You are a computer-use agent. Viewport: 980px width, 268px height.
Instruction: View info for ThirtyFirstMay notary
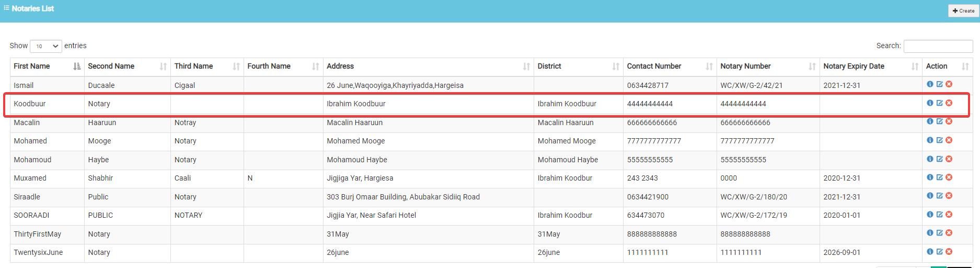930,233
